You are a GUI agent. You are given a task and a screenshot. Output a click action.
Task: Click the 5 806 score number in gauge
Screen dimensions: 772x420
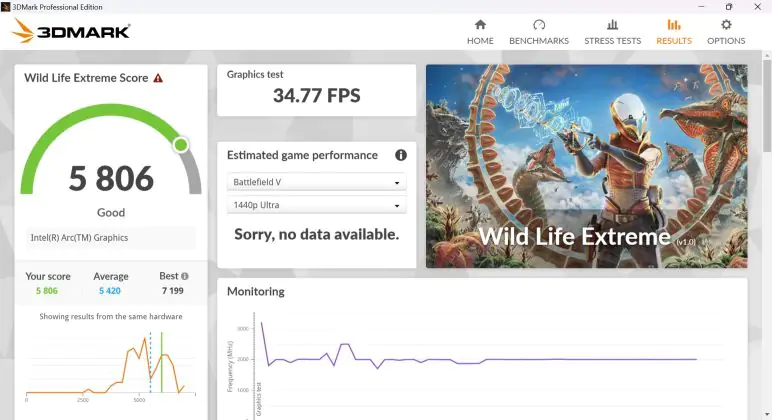[111, 178]
